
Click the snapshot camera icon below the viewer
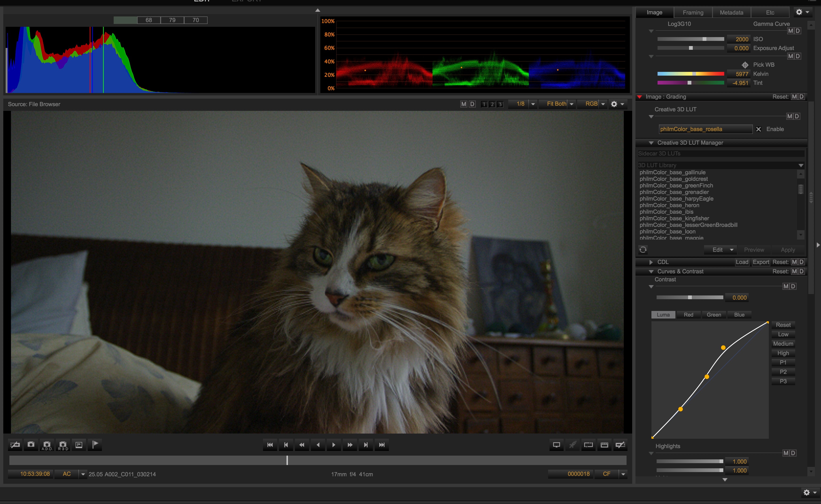pyautogui.click(x=31, y=445)
